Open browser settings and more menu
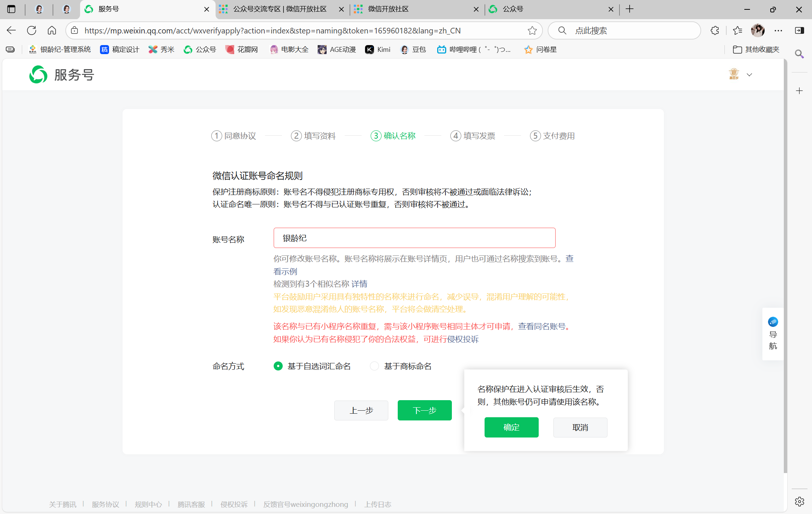This screenshot has width=812, height=514. coord(778,30)
